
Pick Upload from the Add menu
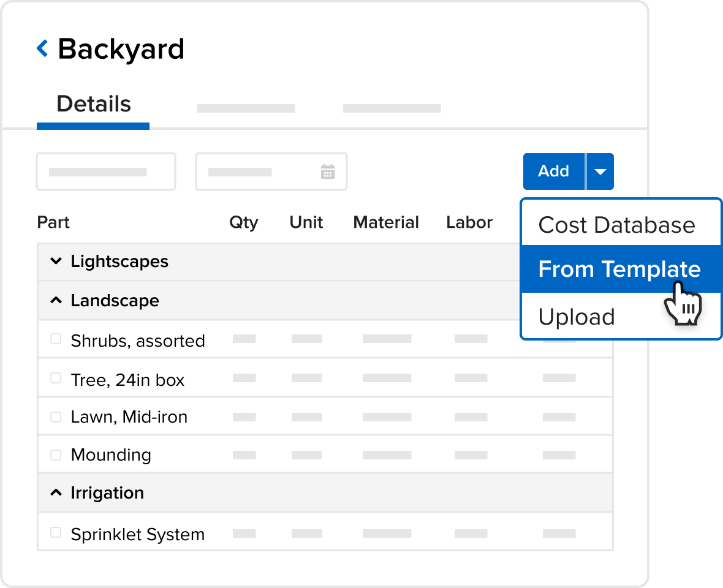click(x=621, y=317)
